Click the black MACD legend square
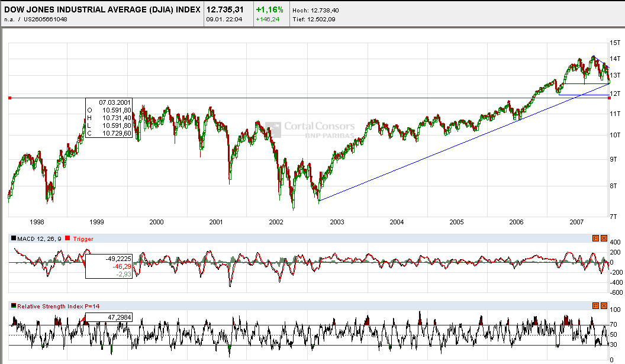This screenshot has width=625, height=364. click(x=14, y=239)
